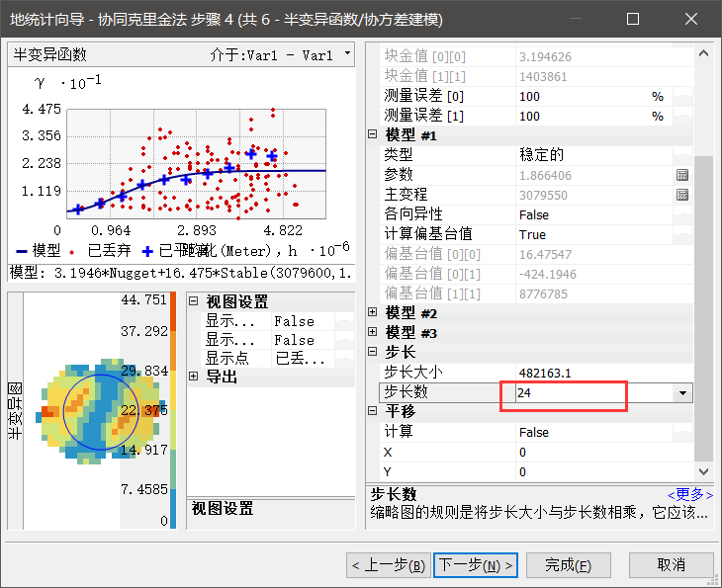Open dropdown for 测量误差 [1] row
The width and height of the screenshot is (722, 588).
[x=682, y=116]
